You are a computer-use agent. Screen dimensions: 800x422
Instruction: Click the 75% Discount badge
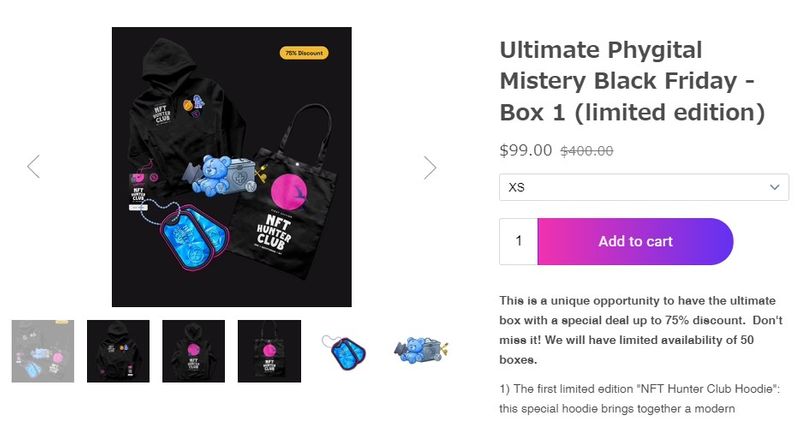304,53
